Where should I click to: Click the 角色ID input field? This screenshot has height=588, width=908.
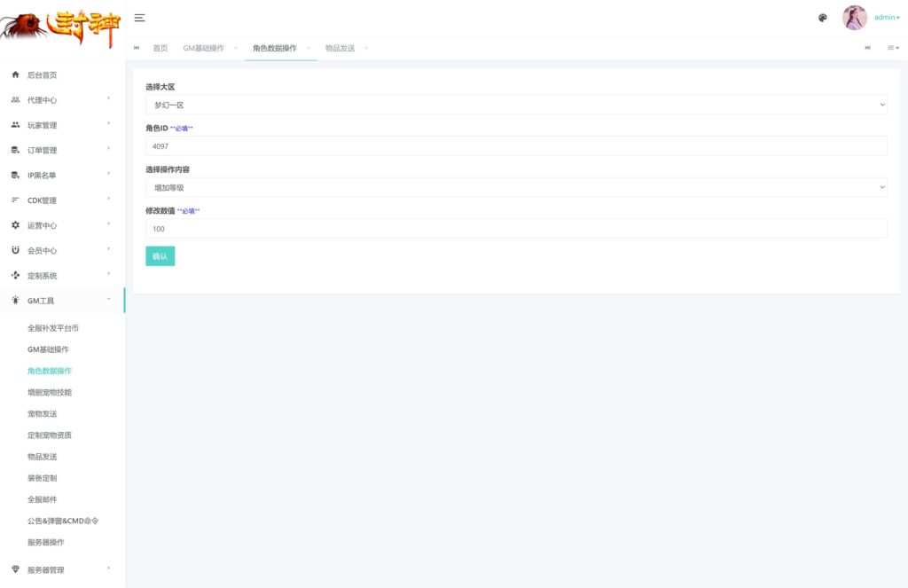tap(516, 146)
